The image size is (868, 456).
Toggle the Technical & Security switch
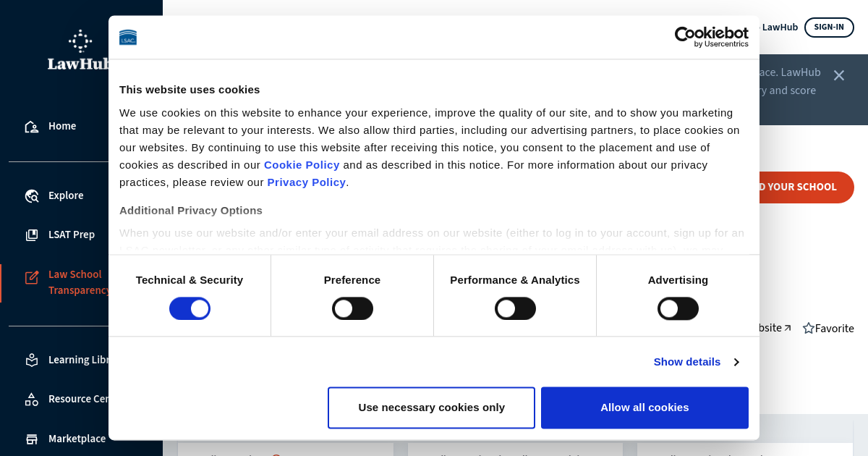tap(190, 308)
